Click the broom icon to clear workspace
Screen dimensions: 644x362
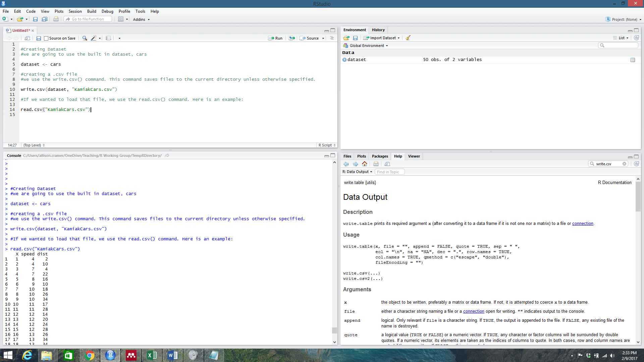[x=408, y=38]
